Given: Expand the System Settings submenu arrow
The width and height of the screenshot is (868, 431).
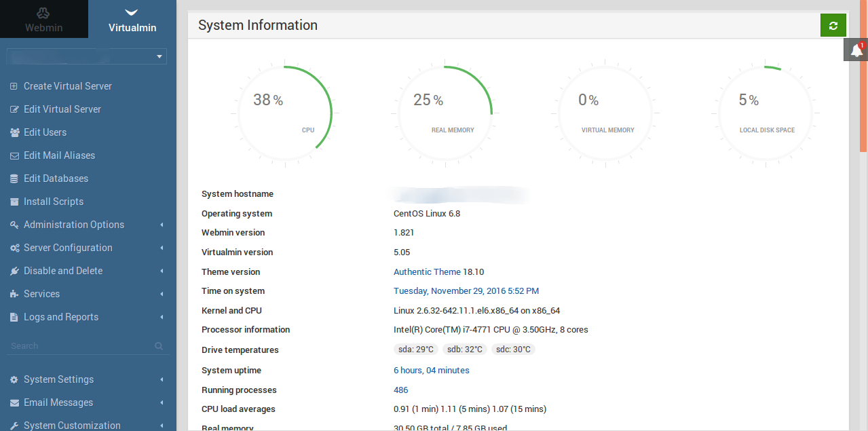Looking at the screenshot, I should pos(162,379).
